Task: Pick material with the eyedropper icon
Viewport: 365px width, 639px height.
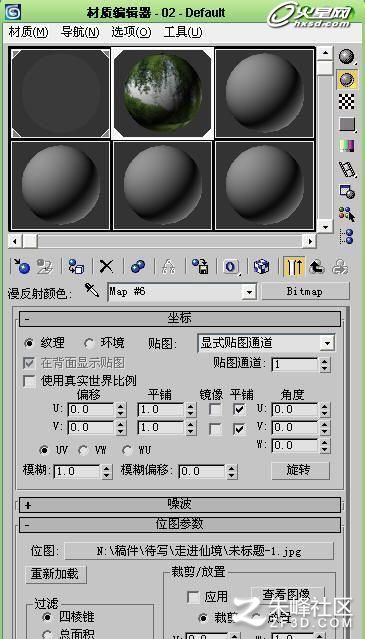Action: click(92, 291)
